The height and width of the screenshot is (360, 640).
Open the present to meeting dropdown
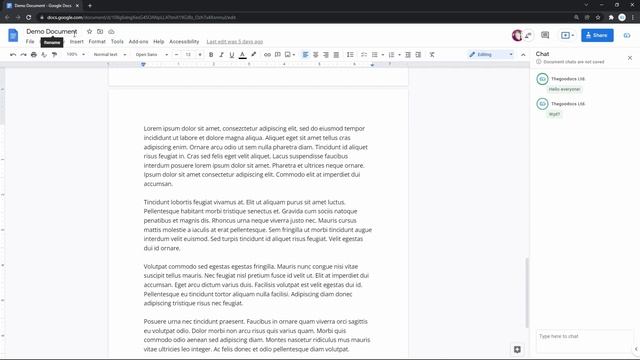(x=567, y=36)
